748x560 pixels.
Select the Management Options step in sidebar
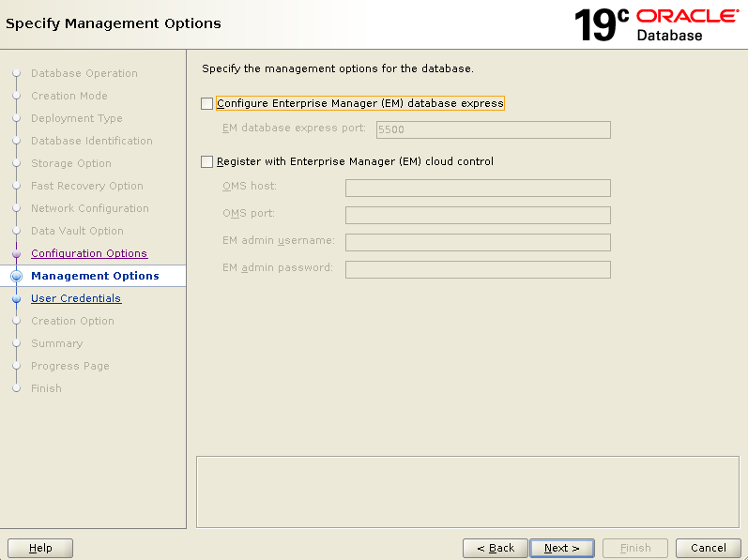point(93,276)
